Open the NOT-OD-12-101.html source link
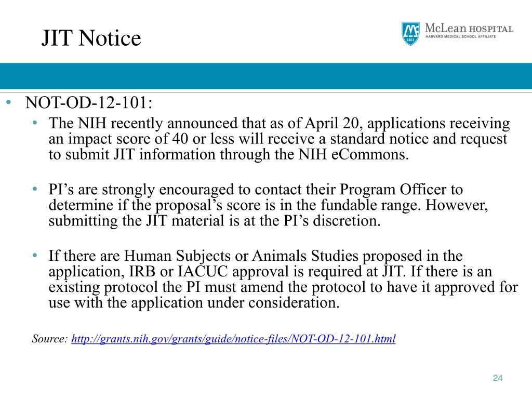The height and width of the screenshot is (399, 532). 233,339
